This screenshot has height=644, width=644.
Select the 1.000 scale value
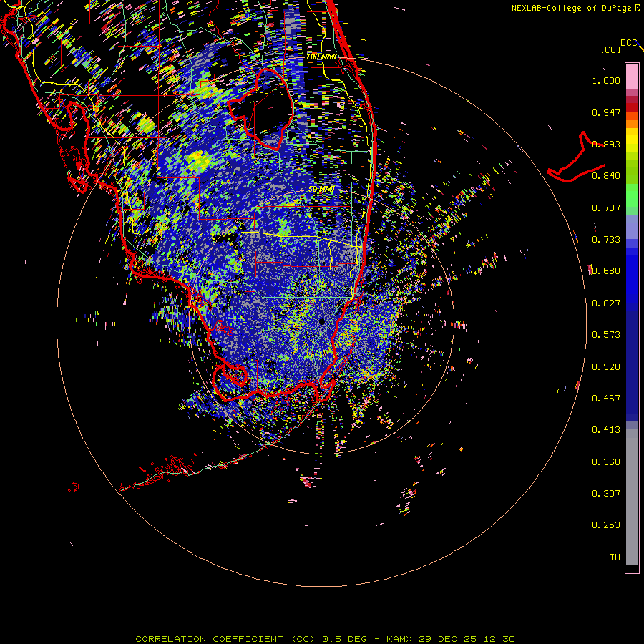coord(606,80)
